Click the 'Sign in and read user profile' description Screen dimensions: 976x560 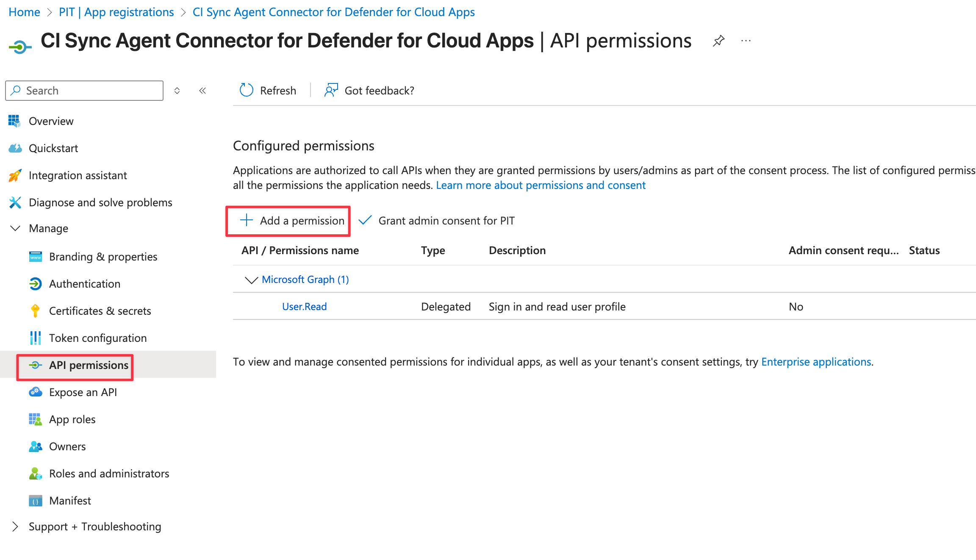[557, 307]
